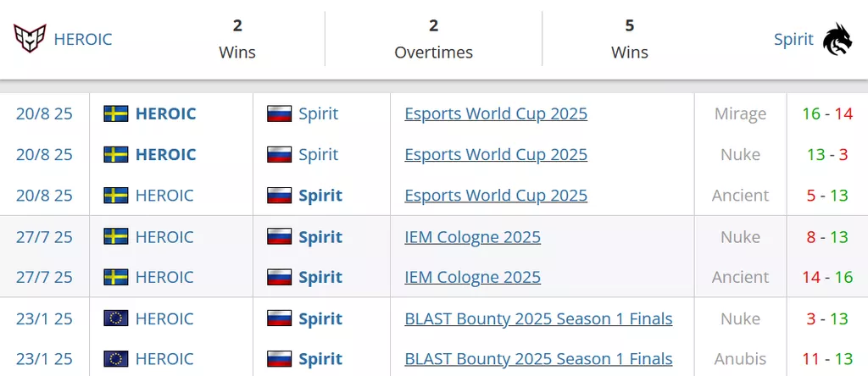Click EU flag in Anubis match row
The image size is (868, 376).
coord(116,359)
